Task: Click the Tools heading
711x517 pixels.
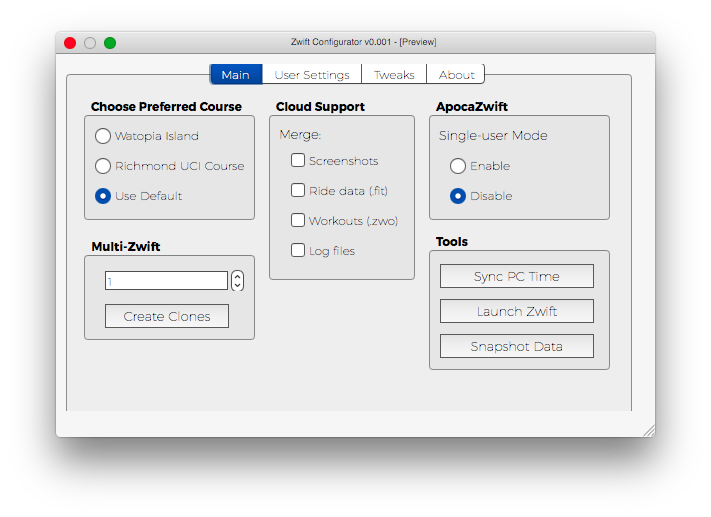Action: 452,241
